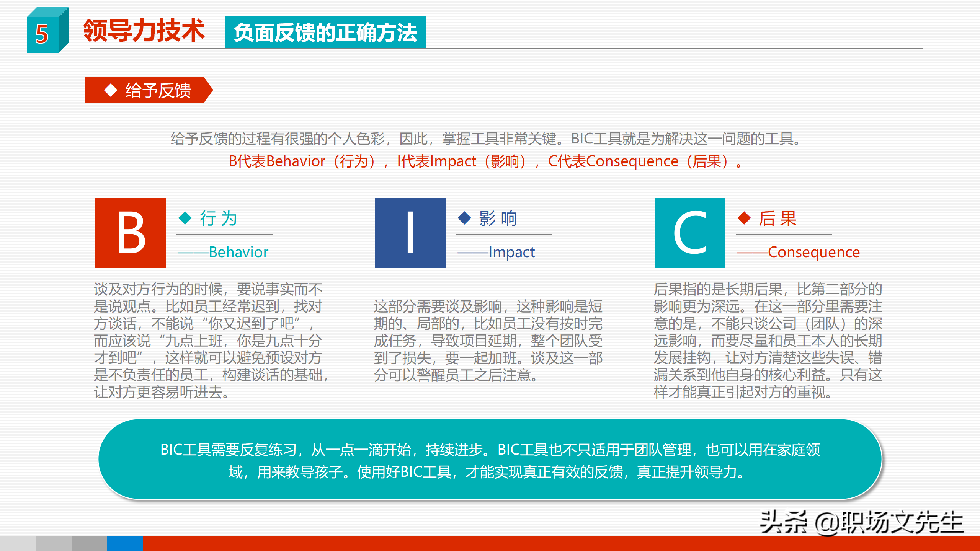Select the red B Behavior block

tap(130, 233)
